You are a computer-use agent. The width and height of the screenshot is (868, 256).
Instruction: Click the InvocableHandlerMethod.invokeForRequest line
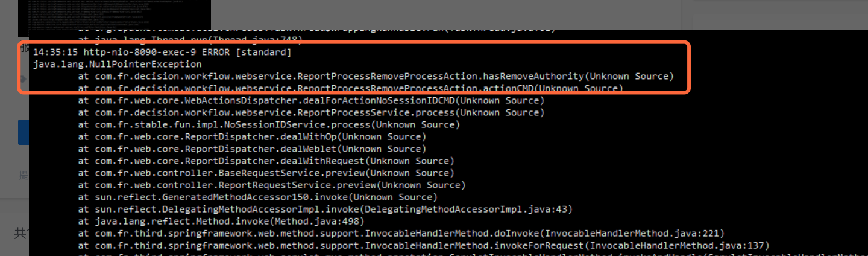tap(423, 245)
